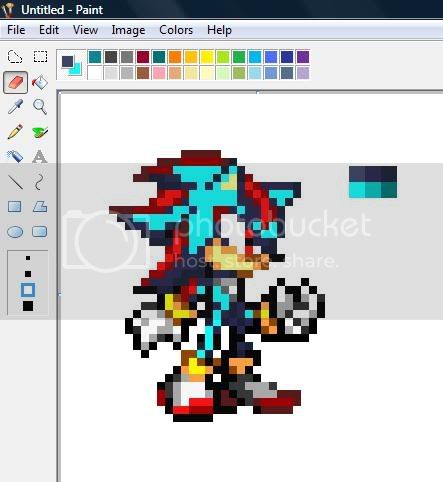Image resolution: width=443 pixels, height=482 pixels.
Task: Select the Ellipse tool
Action: (x=15, y=232)
